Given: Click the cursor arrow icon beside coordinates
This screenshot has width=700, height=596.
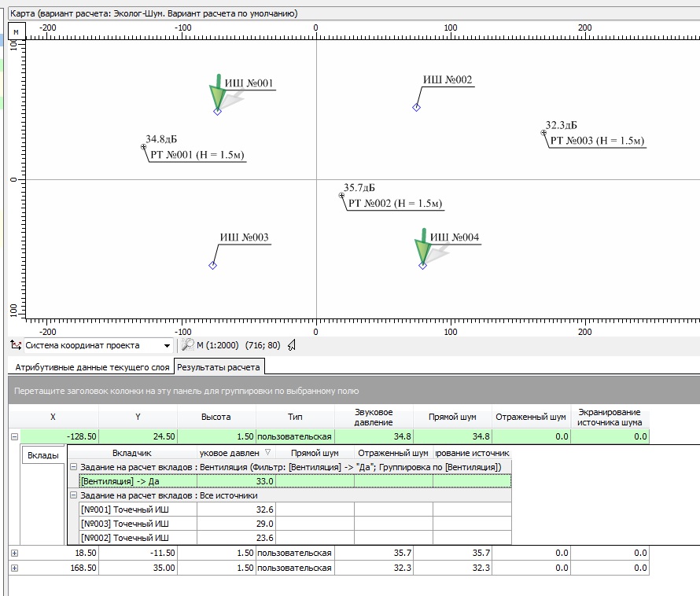Looking at the screenshot, I should [291, 345].
